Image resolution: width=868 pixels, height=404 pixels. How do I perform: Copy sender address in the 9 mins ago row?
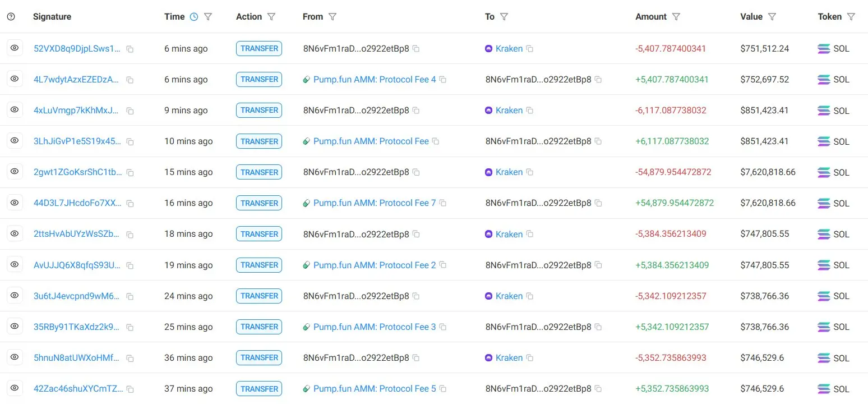click(x=415, y=111)
